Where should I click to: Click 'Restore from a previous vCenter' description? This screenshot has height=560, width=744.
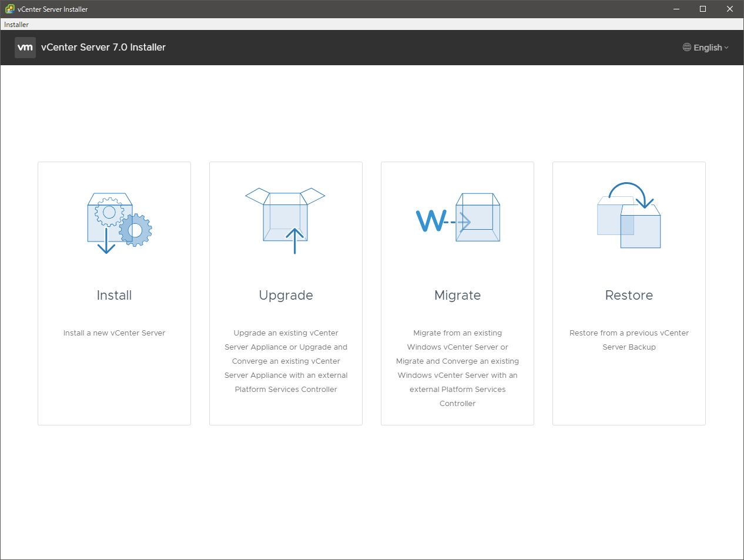(x=629, y=333)
